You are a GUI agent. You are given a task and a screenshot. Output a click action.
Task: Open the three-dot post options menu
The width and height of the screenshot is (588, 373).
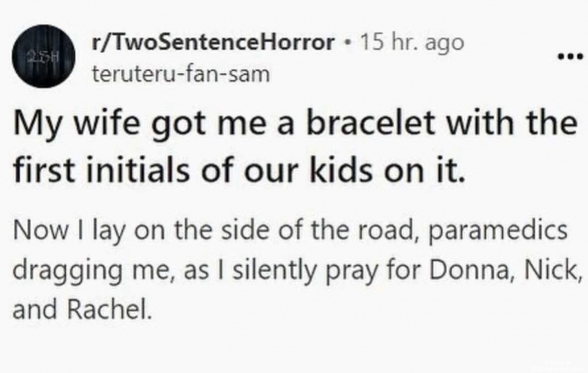[x=569, y=58]
